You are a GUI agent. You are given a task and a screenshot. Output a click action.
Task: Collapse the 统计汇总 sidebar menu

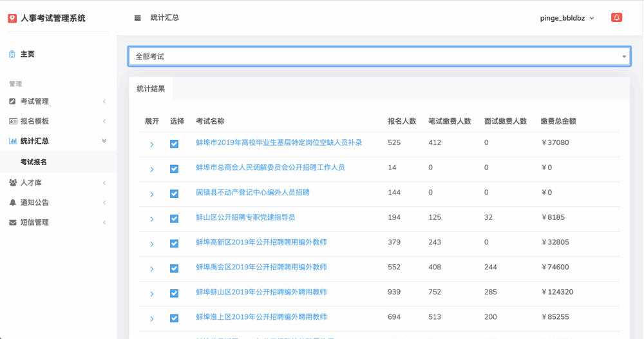(57, 141)
